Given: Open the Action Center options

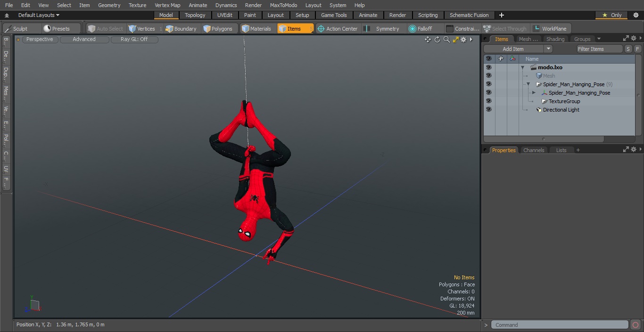Looking at the screenshot, I should (338, 29).
